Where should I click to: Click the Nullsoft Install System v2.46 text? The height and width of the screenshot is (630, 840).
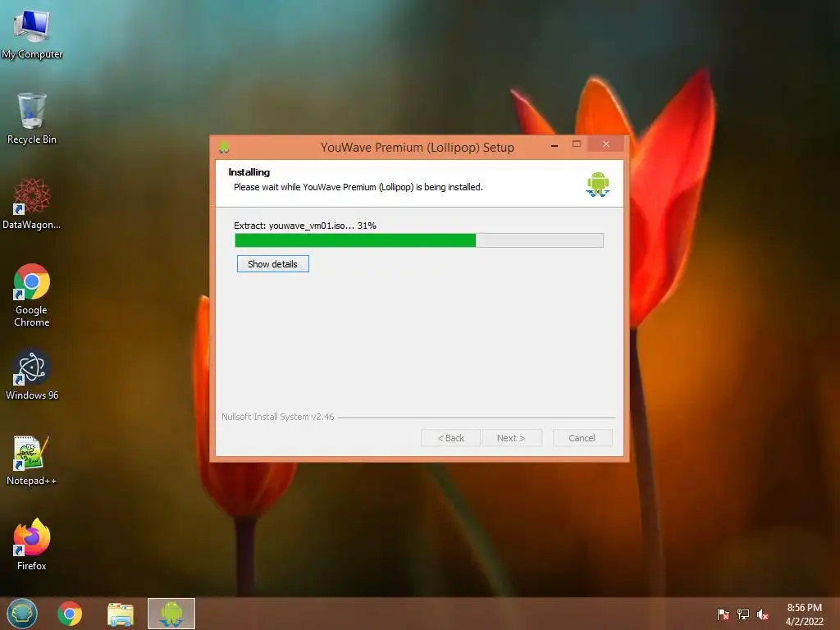[x=277, y=417]
